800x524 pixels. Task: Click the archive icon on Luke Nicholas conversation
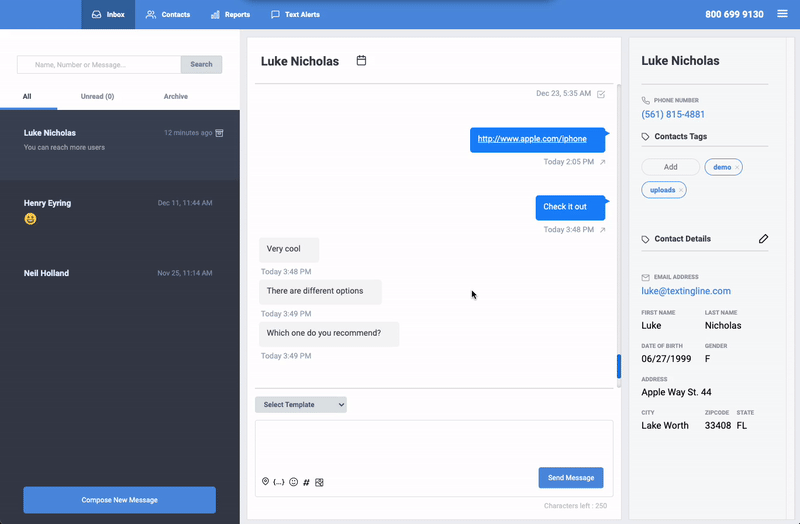coord(219,133)
